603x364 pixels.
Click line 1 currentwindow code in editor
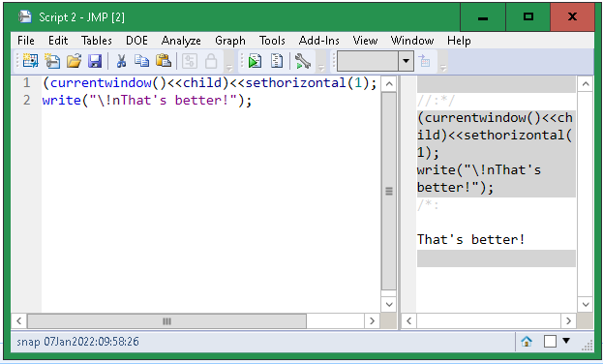click(210, 82)
